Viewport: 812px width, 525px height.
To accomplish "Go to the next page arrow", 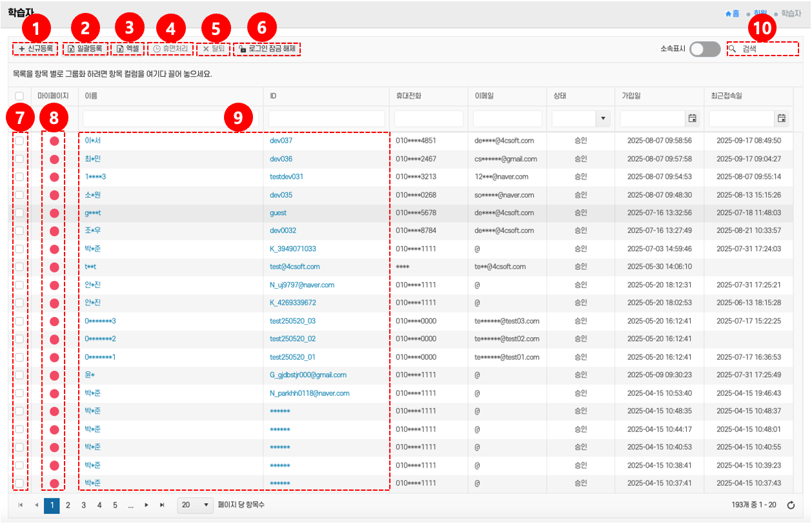I will 147,505.
